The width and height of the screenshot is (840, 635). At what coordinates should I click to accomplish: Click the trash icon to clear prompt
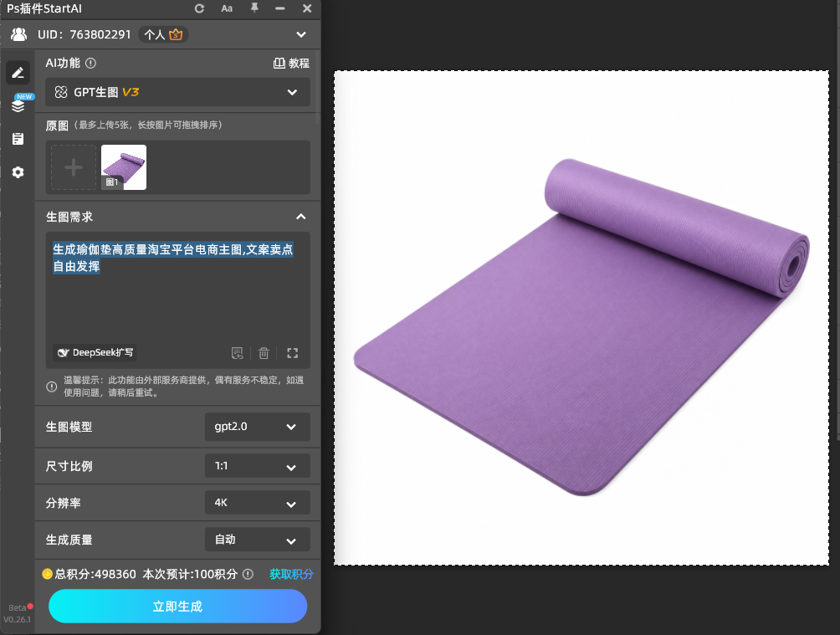click(264, 353)
